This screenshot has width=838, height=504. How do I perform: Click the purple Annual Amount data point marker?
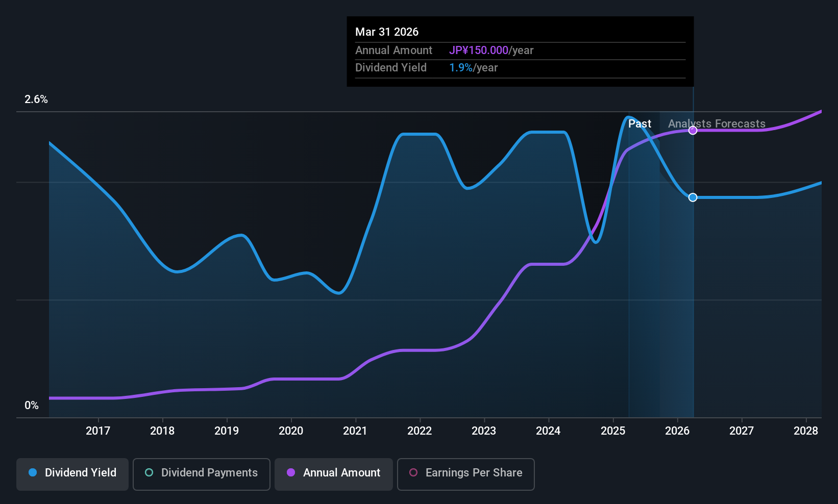(x=693, y=131)
